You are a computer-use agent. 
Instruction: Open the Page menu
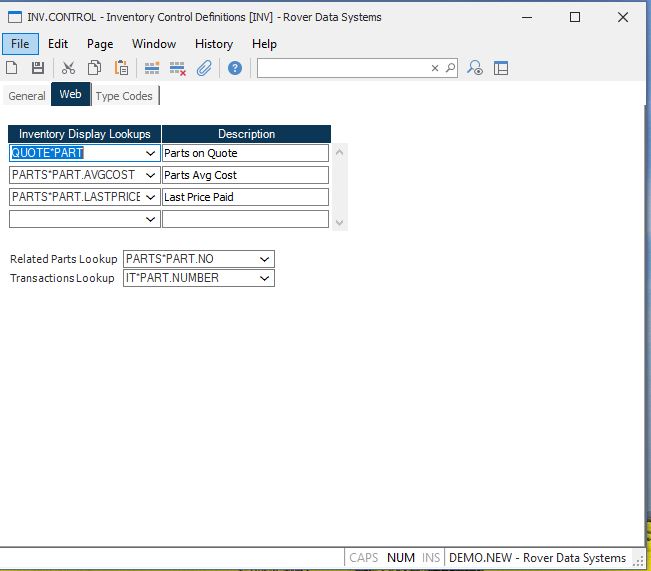point(100,44)
